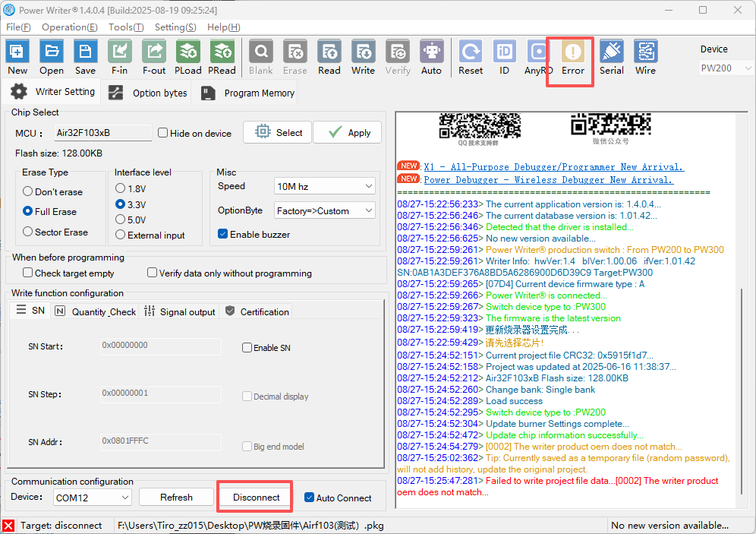Open the COM12 device port dropdown
Viewport: 756px width, 534px height.
[x=92, y=498]
